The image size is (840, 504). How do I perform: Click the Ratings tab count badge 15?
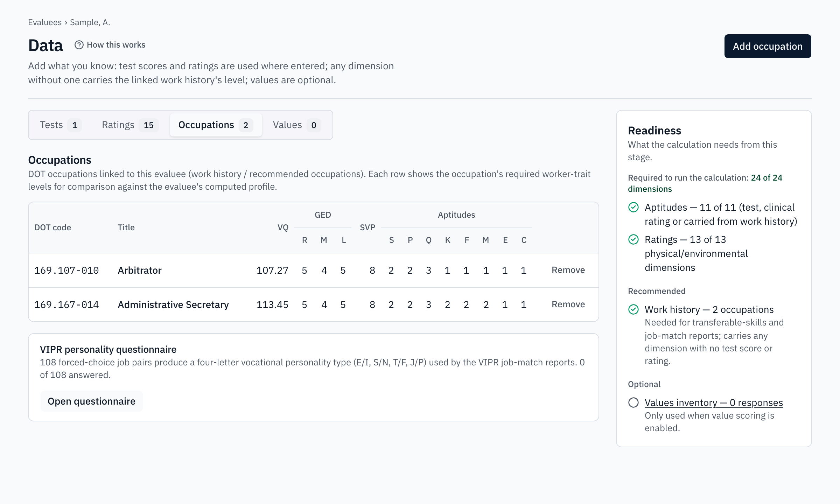point(149,125)
